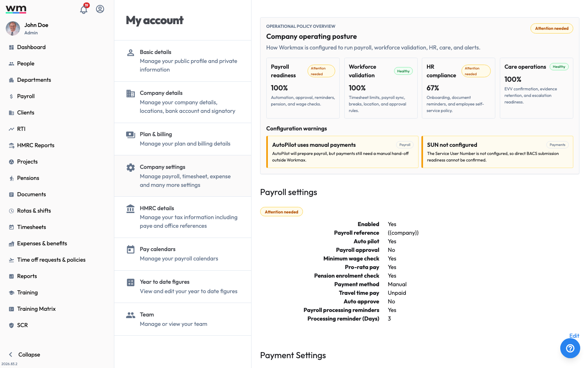
Task: Click the SUN not configured warning
Action: [497, 152]
